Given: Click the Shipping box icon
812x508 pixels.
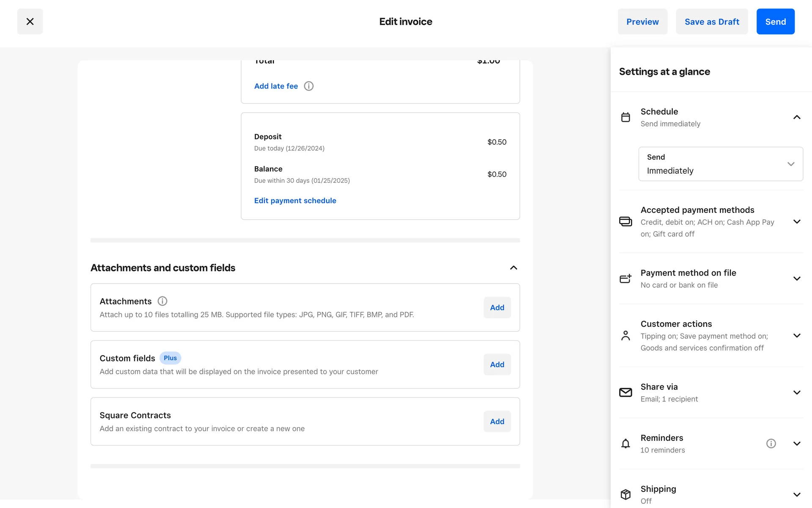Looking at the screenshot, I should (625, 494).
